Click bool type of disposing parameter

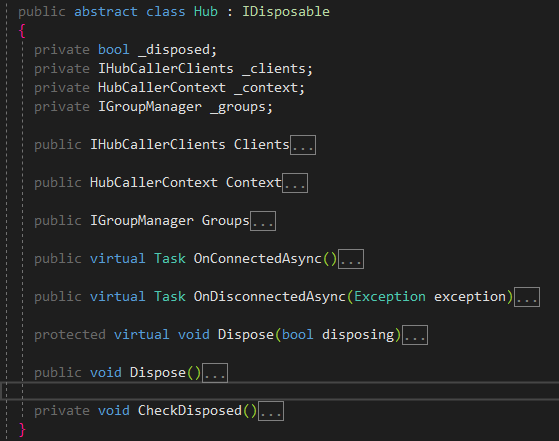(x=298, y=335)
